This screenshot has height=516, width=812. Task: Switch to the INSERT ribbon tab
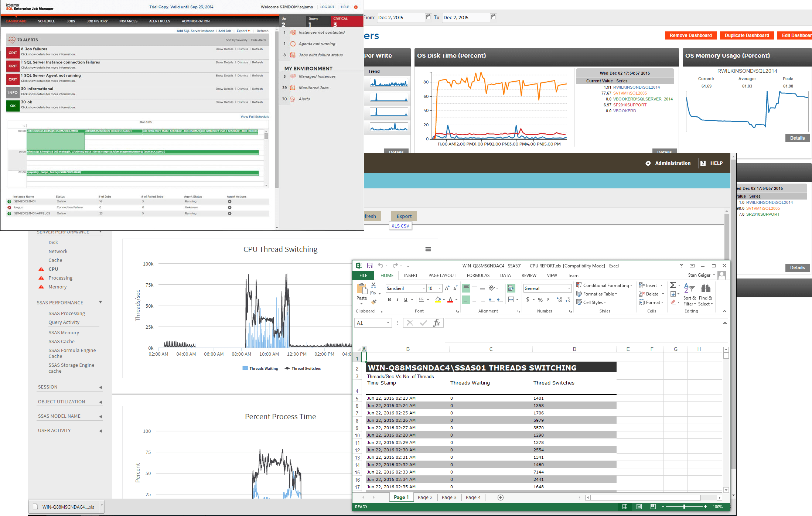click(x=411, y=276)
